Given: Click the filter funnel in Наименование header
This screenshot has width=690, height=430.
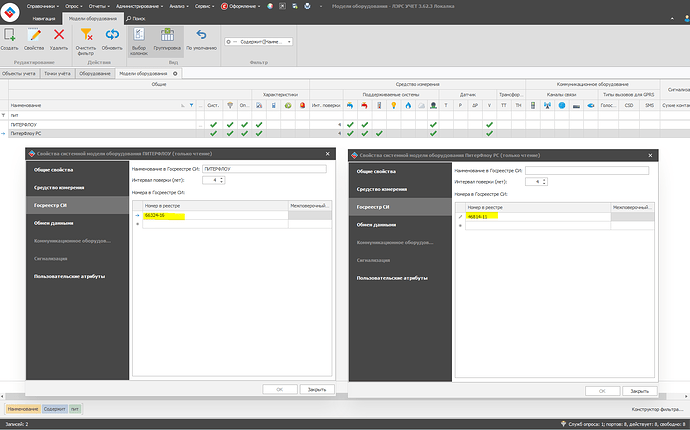Looking at the screenshot, I should (x=191, y=105).
